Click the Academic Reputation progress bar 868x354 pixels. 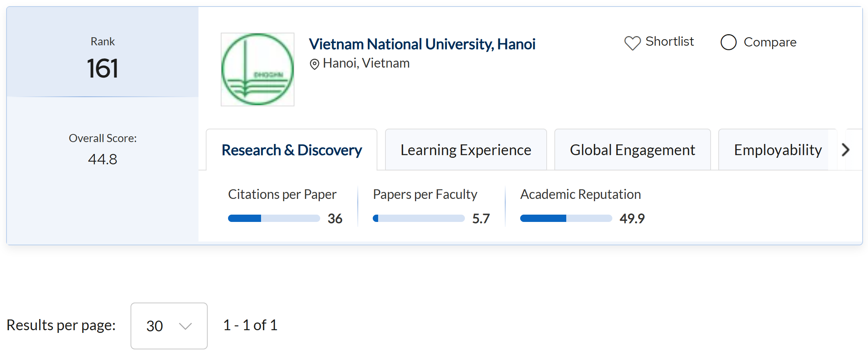(x=565, y=218)
